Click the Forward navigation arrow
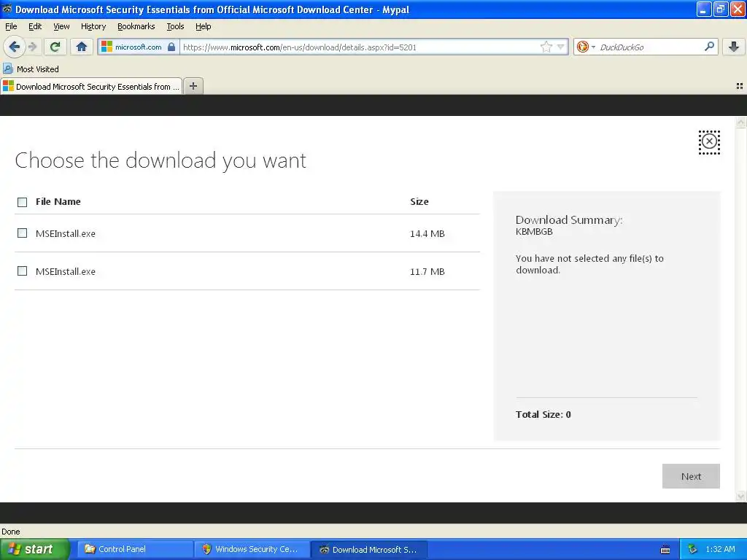Viewport: 747px width, 560px height. (33, 47)
